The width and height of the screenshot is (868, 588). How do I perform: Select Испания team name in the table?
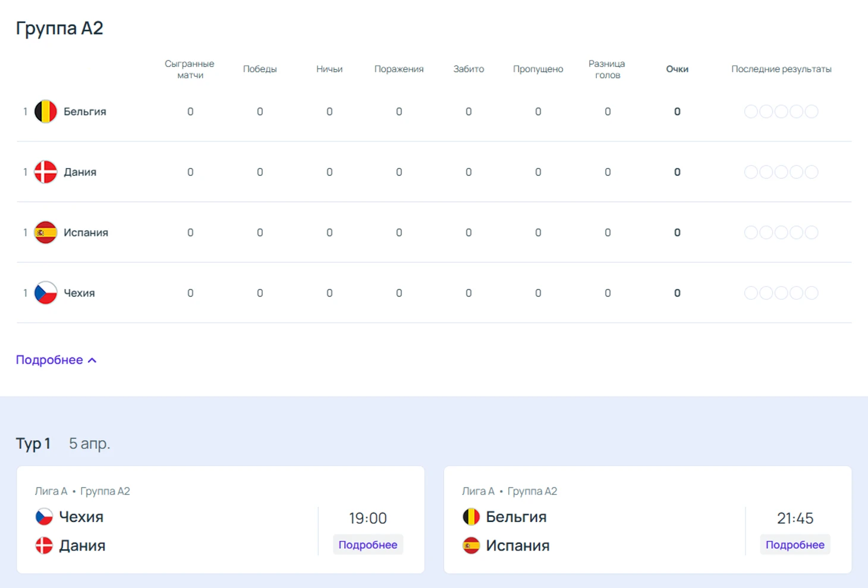click(86, 232)
